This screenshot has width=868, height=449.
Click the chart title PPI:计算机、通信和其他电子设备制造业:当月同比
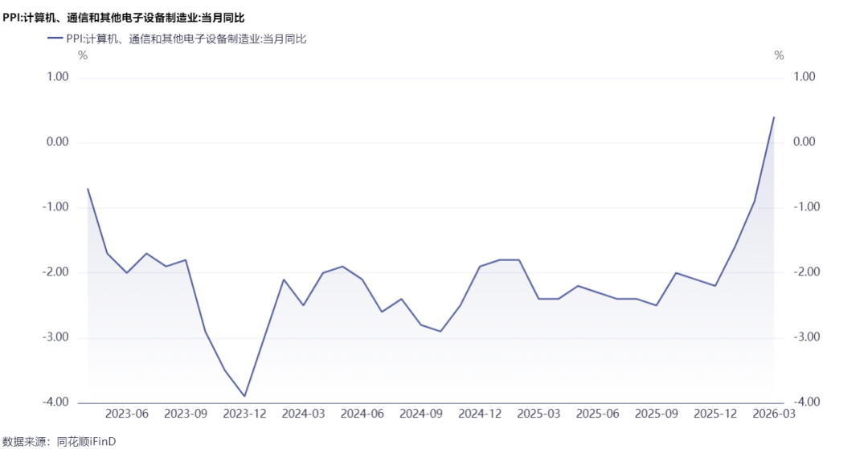click(124, 18)
